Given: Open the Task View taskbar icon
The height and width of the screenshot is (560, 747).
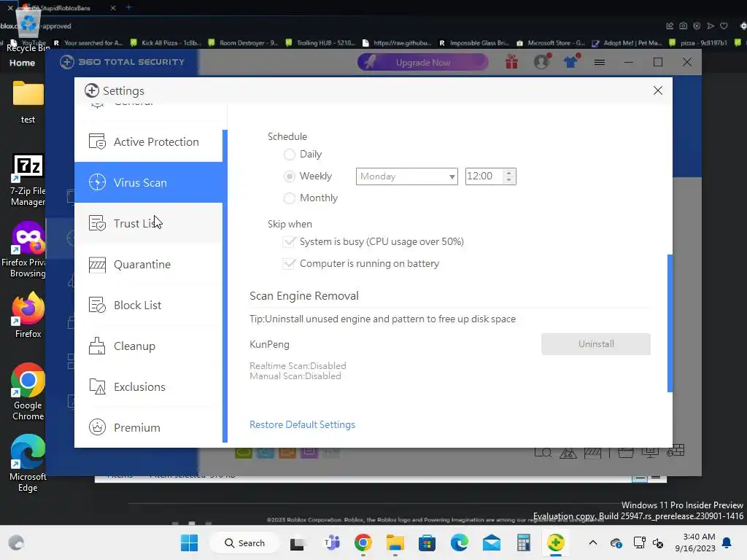Looking at the screenshot, I should [x=298, y=543].
